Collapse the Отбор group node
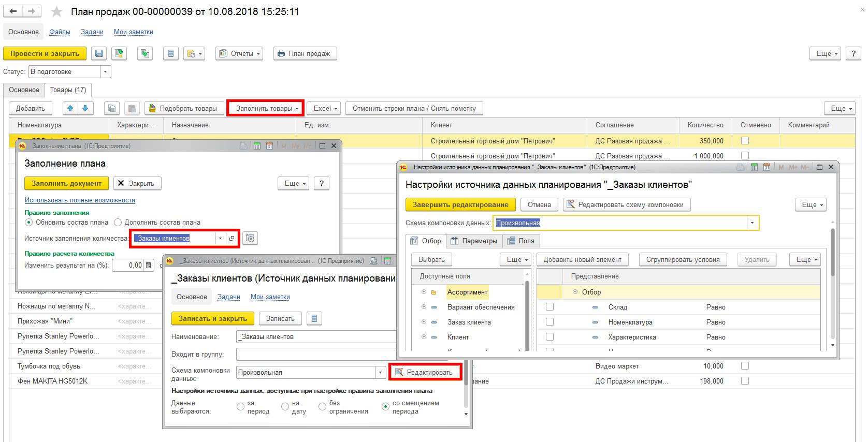 click(575, 292)
